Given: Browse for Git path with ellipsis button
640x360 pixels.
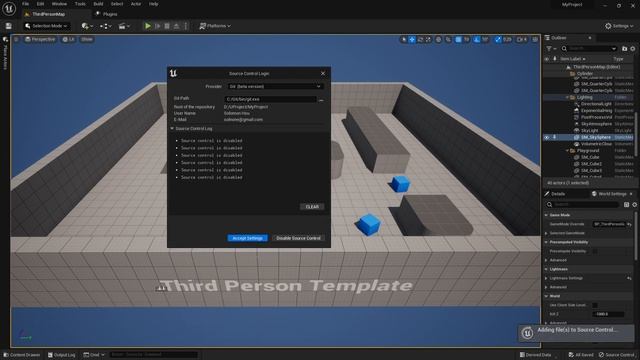Looking at the screenshot, I should click(x=321, y=99).
